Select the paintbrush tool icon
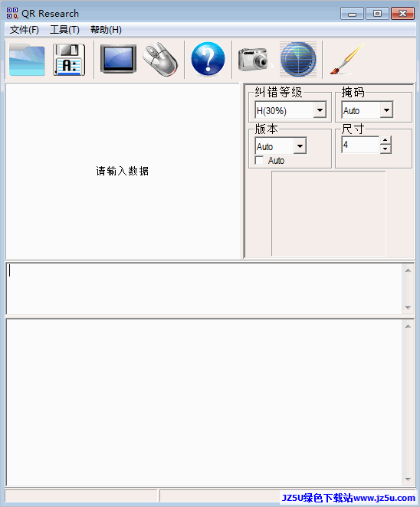 [x=347, y=59]
